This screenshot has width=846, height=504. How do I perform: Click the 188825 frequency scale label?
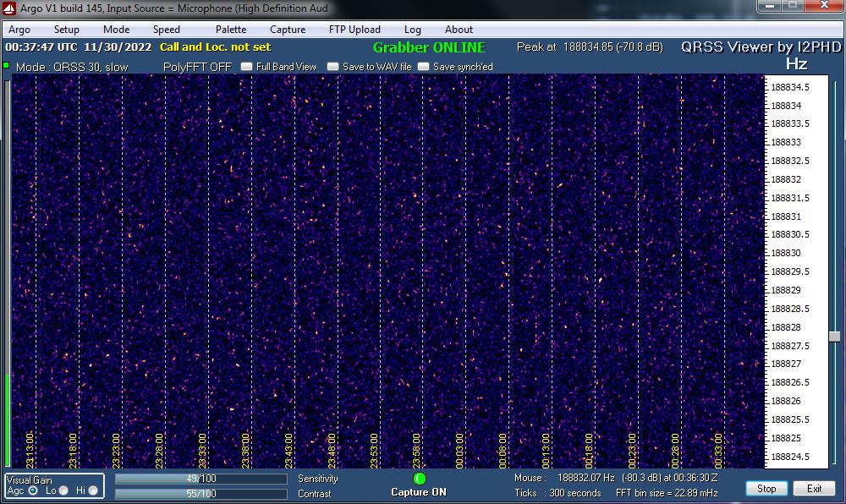tap(786, 438)
